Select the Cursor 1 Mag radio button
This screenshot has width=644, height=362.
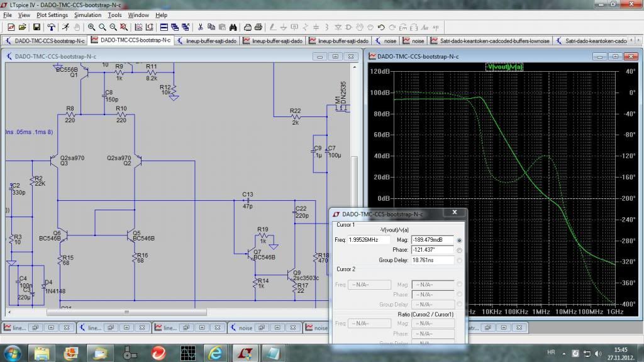[459, 240]
